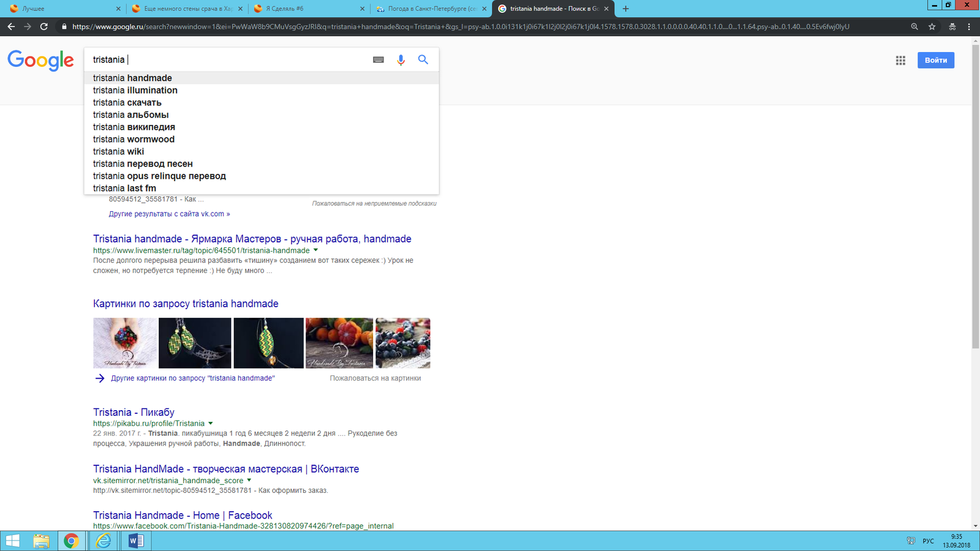
Task: Expand the vk.sitemirror.net result dropdown arrow
Action: [249, 481]
